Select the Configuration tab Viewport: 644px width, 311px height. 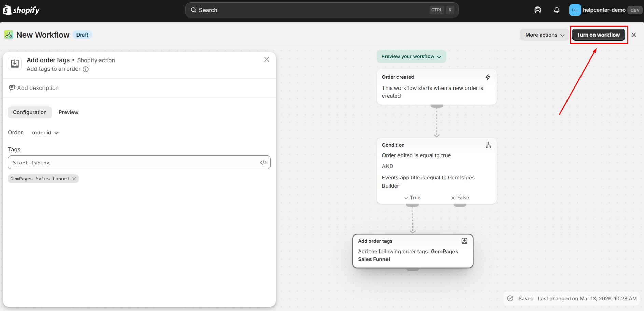pyautogui.click(x=30, y=112)
